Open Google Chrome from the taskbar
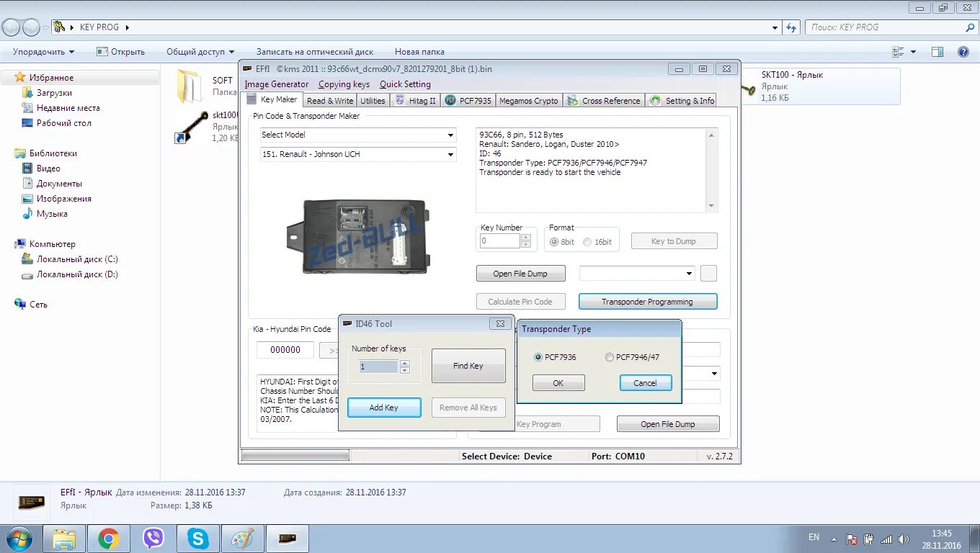 tap(109, 539)
